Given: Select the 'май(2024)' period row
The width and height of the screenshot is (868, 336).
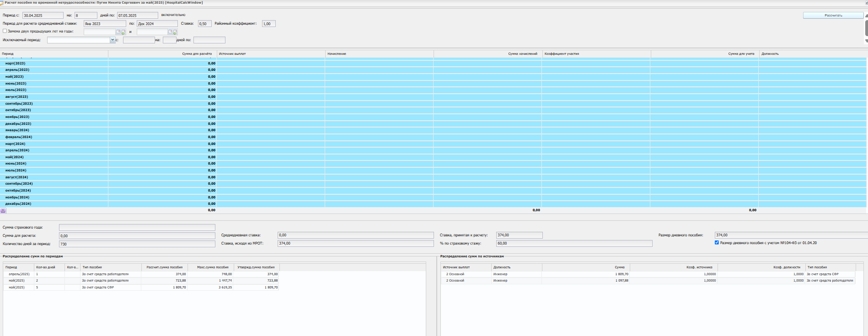Looking at the screenshot, I should coord(433,157).
